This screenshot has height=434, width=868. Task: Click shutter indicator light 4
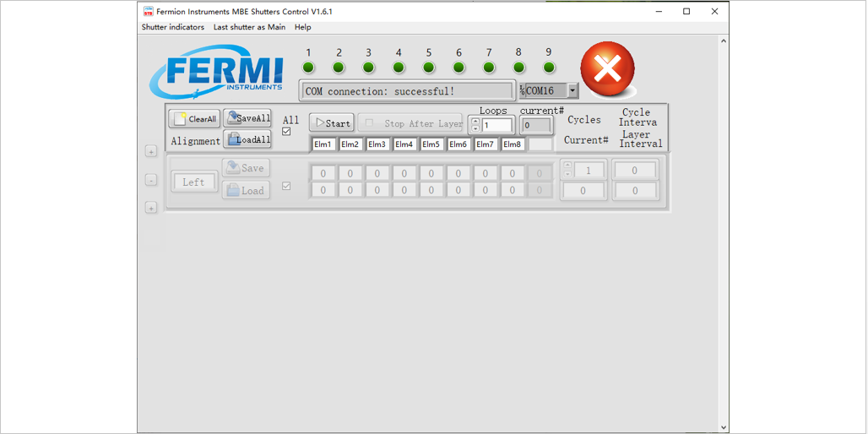[399, 68]
